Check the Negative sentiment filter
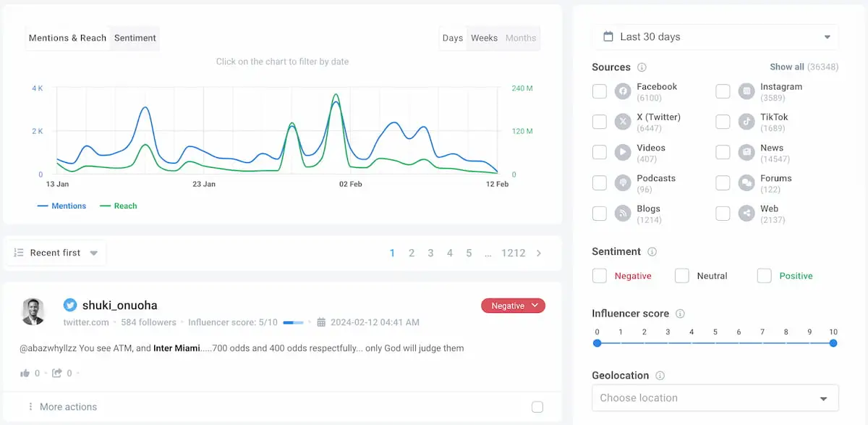The width and height of the screenshot is (868, 425). 599,275
